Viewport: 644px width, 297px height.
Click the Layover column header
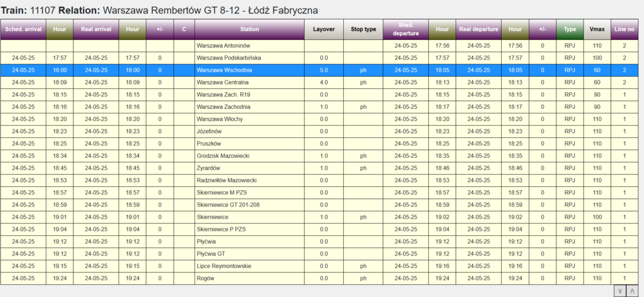(324, 29)
